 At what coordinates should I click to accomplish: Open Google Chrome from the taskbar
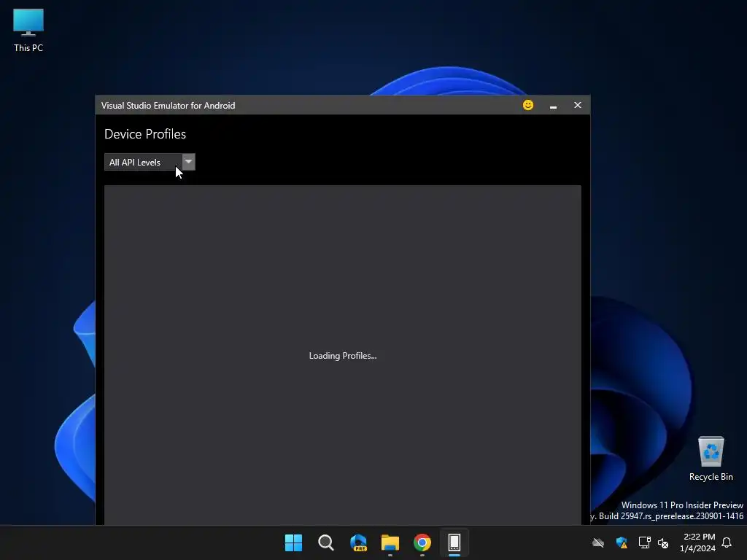tap(422, 542)
